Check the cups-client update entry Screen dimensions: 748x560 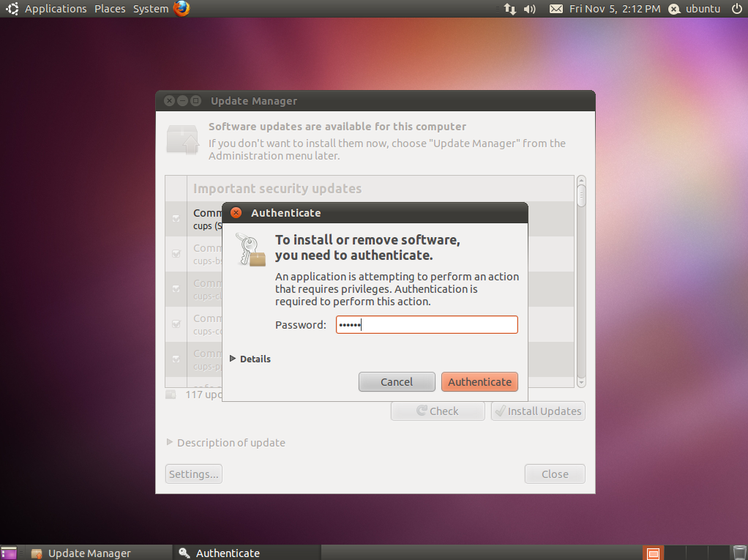pyautogui.click(x=176, y=289)
